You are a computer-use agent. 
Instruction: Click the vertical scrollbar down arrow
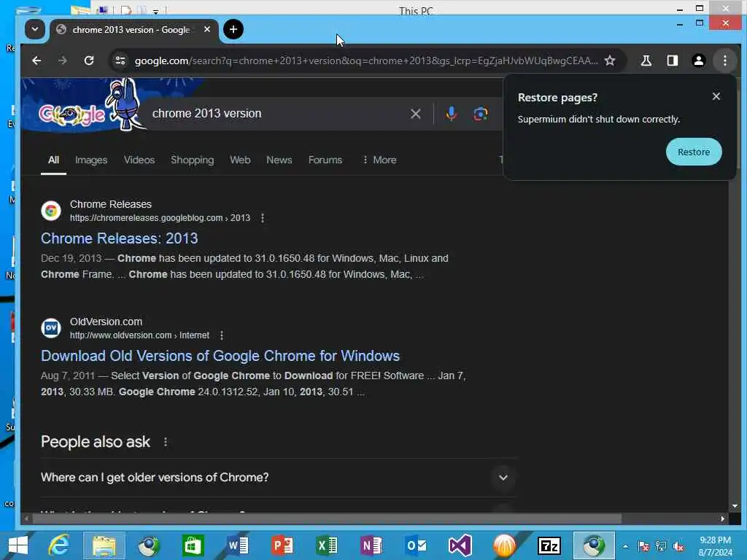(x=735, y=506)
